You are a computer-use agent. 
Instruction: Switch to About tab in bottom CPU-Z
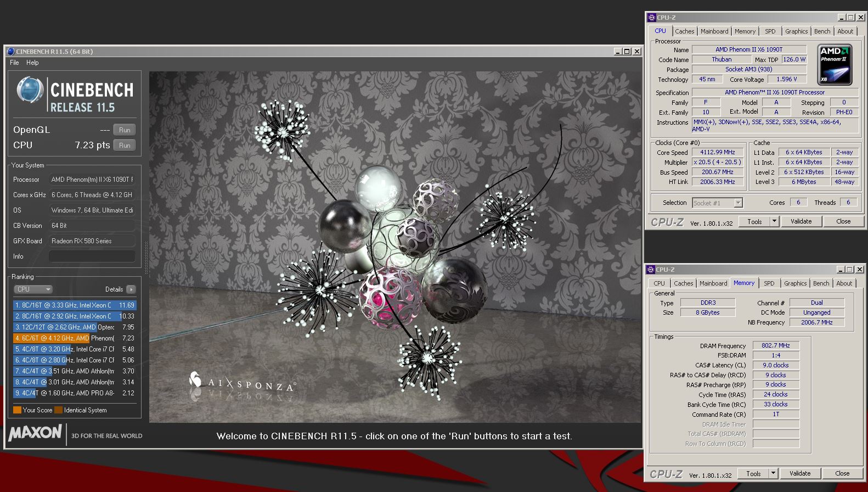pos(844,283)
